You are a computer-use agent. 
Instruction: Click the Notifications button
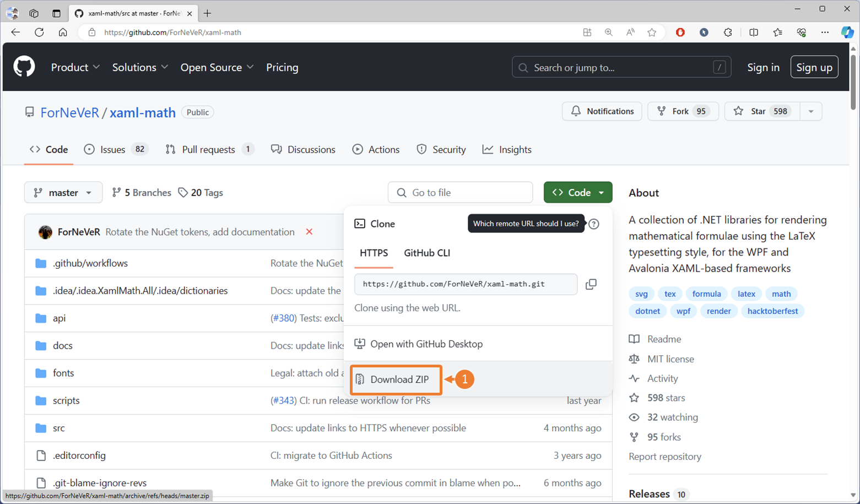602,111
